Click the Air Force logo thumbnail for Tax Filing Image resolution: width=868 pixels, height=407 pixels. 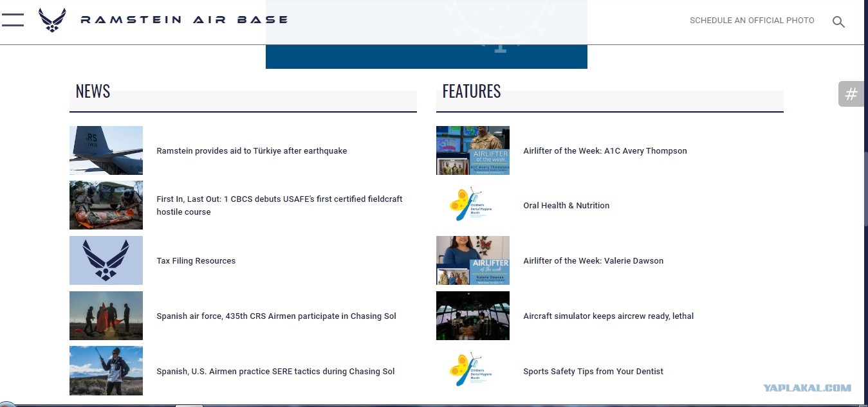[106, 260]
